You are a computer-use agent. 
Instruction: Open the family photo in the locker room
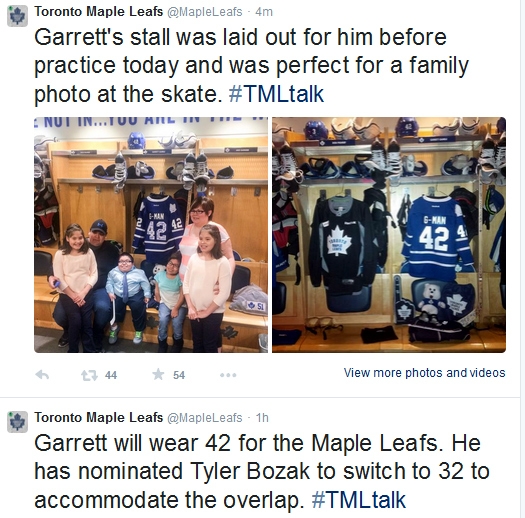point(151,235)
